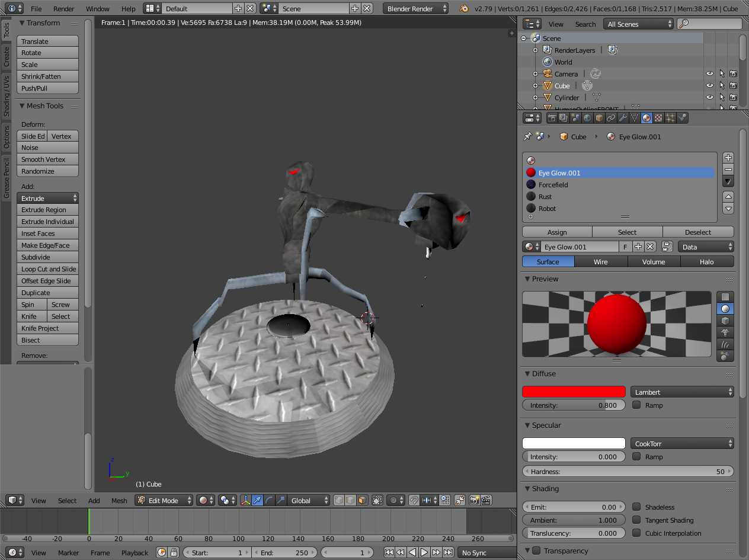Viewport: 749px width, 560px height.
Task: Click the Assign material button
Action: 557,232
